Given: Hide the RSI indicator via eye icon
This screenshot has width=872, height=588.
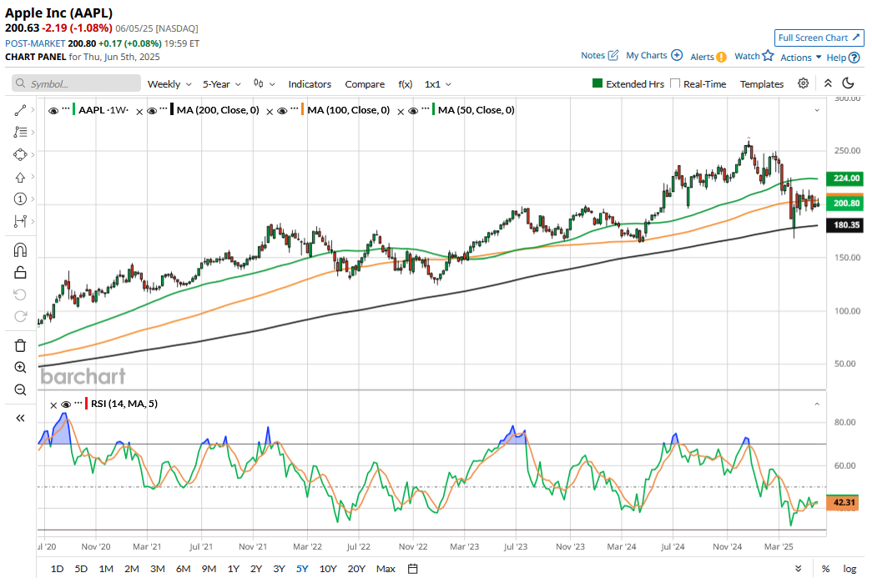Looking at the screenshot, I should (66, 404).
